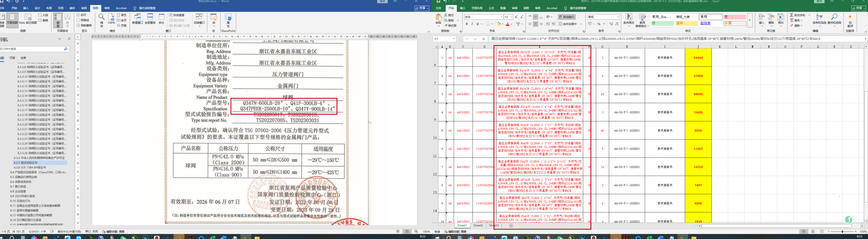868x239 pixels.
Task: Click 条件格式 in Excel's ribbon
Action: [x=629, y=20]
